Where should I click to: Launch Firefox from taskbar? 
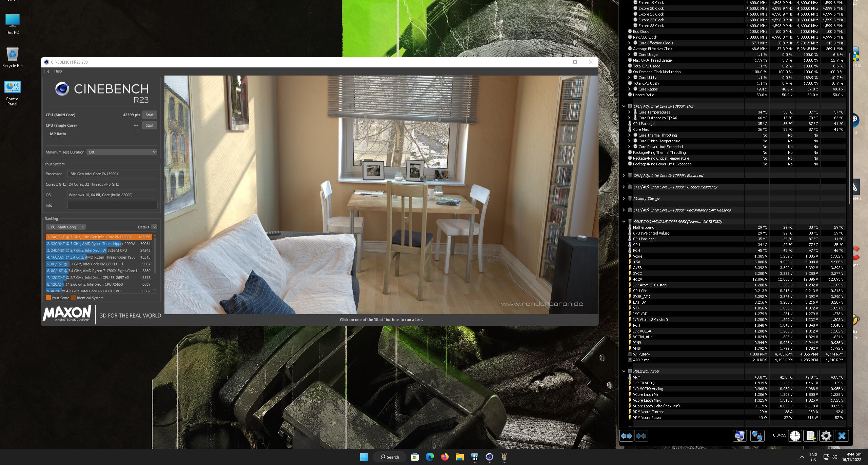445,457
